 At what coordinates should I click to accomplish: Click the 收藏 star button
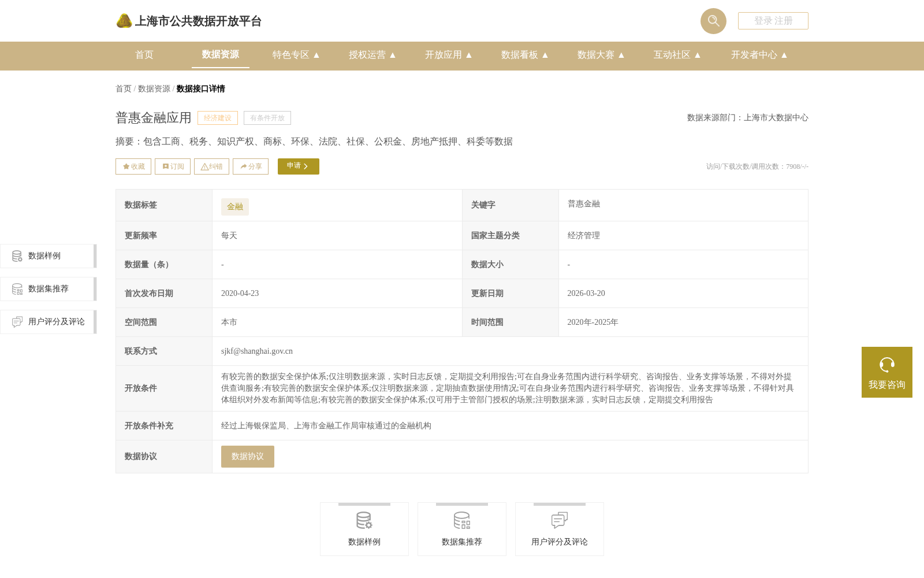tap(133, 166)
